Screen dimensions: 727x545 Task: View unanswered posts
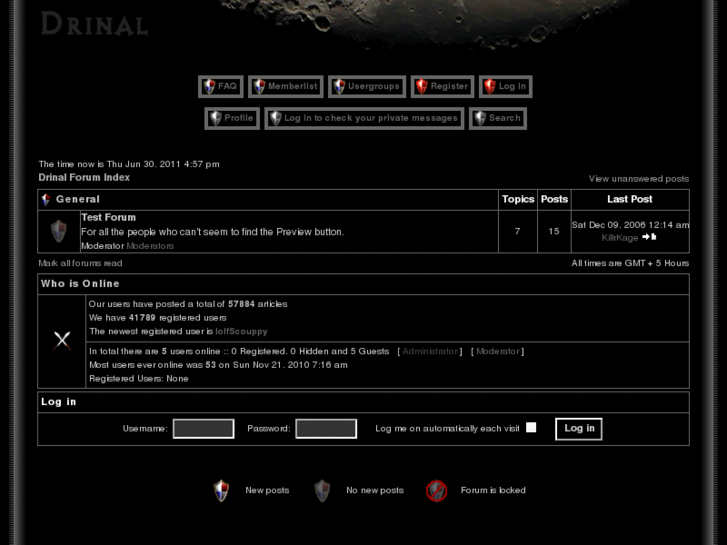click(638, 179)
